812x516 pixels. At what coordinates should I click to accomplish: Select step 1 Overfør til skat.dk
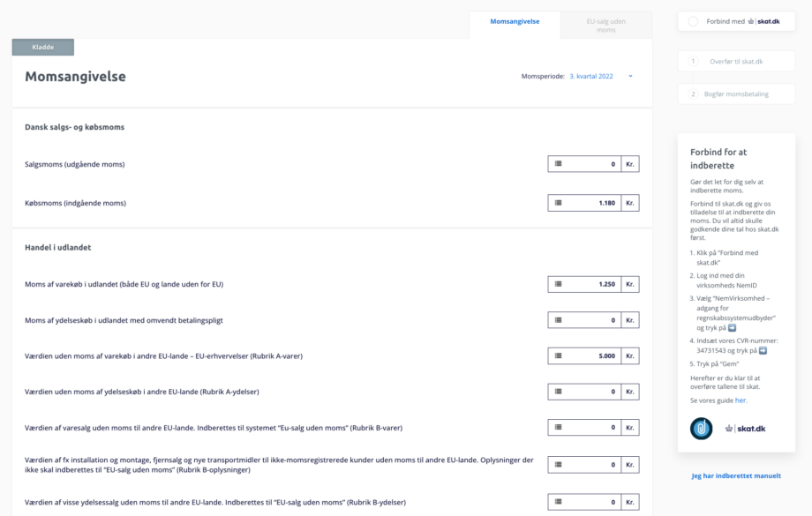pos(736,61)
